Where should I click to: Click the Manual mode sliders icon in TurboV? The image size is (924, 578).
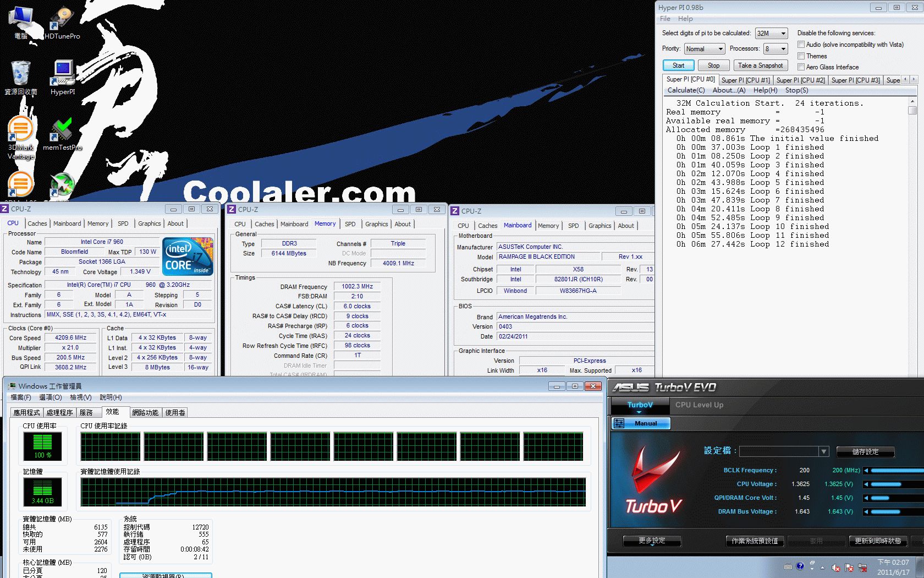[x=619, y=423]
